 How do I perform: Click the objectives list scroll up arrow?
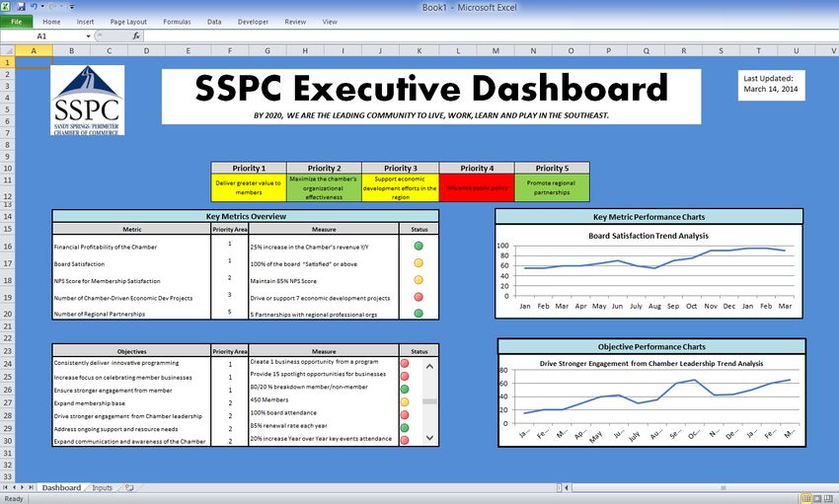click(429, 367)
